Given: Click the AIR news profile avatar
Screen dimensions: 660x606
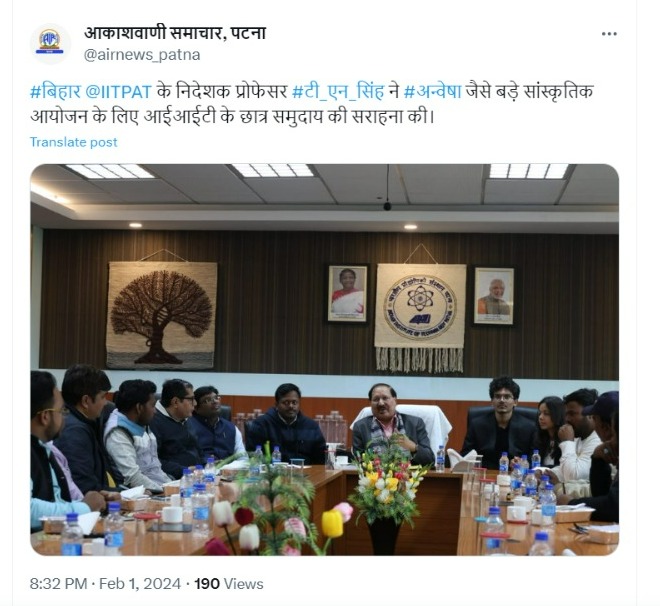Looking at the screenshot, I should pyautogui.click(x=50, y=43).
